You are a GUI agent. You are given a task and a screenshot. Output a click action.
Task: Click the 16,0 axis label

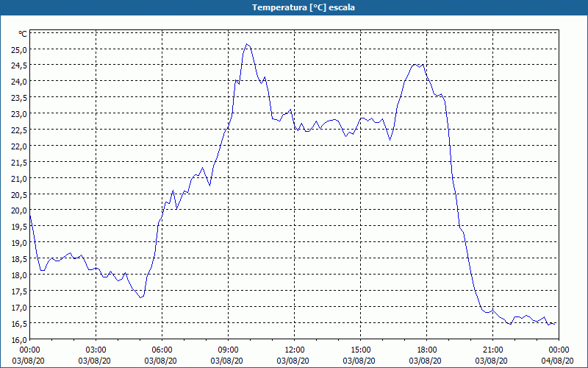pos(20,340)
